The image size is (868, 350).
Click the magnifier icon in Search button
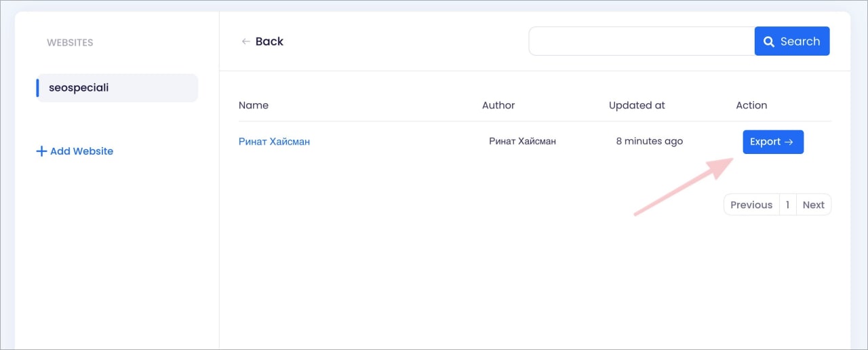(769, 41)
